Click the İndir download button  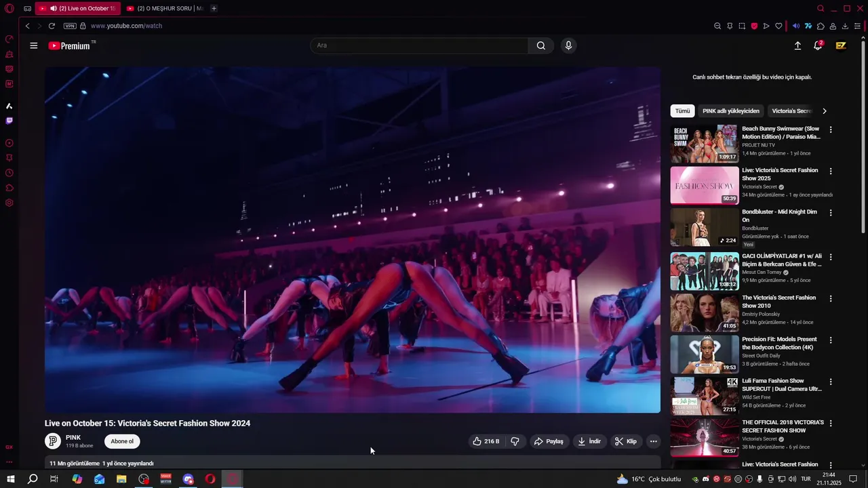coord(589,441)
